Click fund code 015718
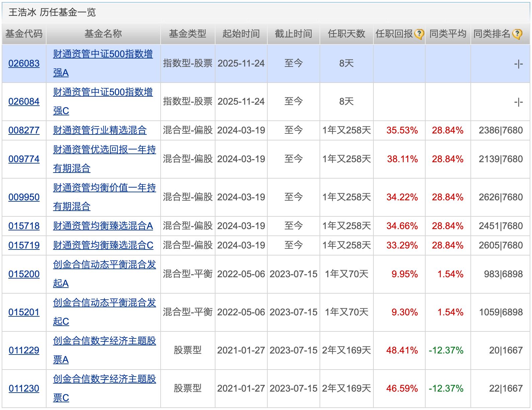This screenshot has width=532, height=410. click(x=24, y=226)
